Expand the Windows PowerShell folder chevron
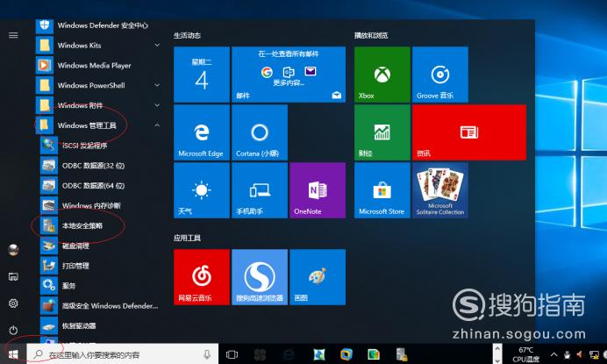 [157, 85]
